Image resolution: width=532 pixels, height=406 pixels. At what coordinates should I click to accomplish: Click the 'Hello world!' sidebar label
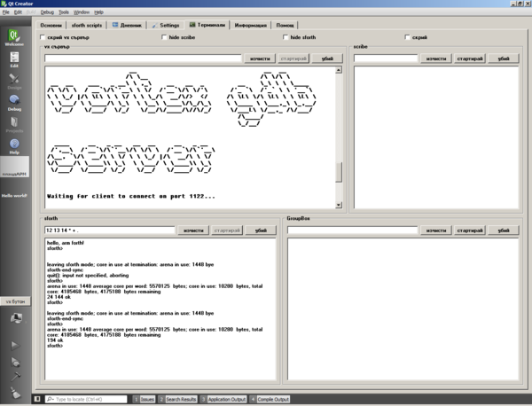[14, 196]
